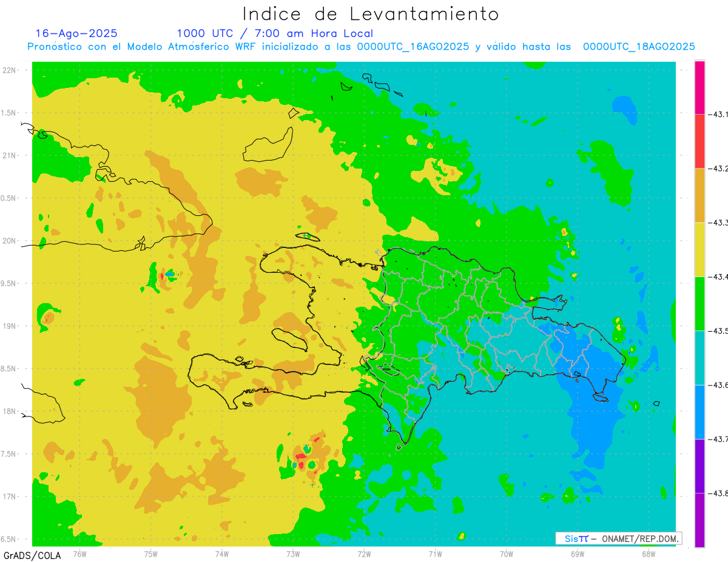Click the 'Sistπ – ONAMET/REP.DOM.' label box

[x=618, y=538]
